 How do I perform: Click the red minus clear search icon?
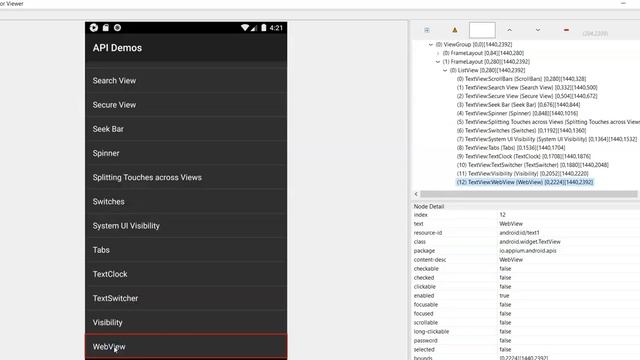[566, 30]
